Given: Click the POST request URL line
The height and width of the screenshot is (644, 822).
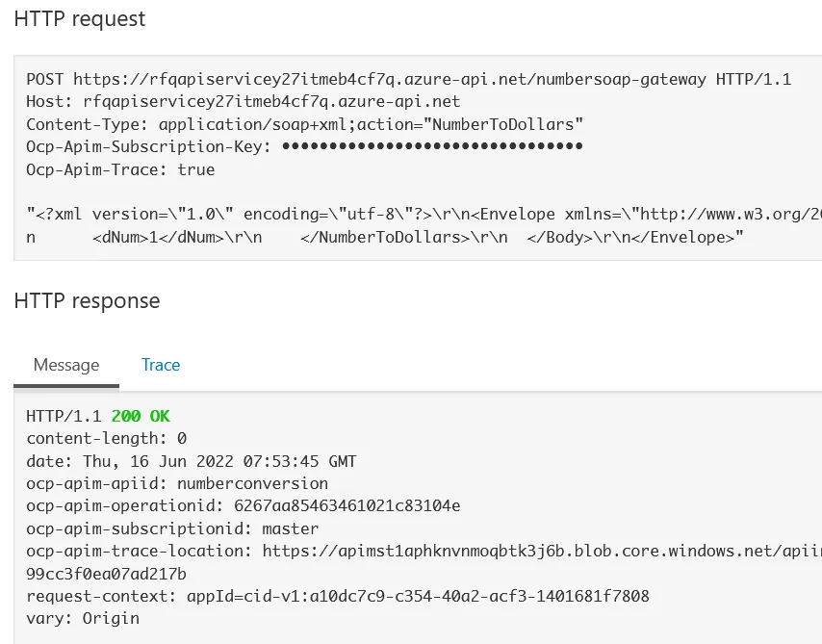Looking at the screenshot, I should [x=408, y=79].
